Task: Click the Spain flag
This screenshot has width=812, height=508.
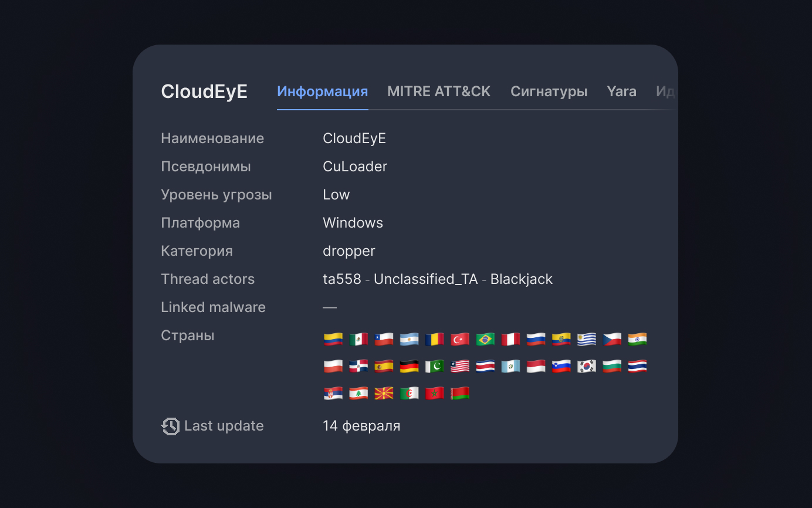Action: pos(384,365)
